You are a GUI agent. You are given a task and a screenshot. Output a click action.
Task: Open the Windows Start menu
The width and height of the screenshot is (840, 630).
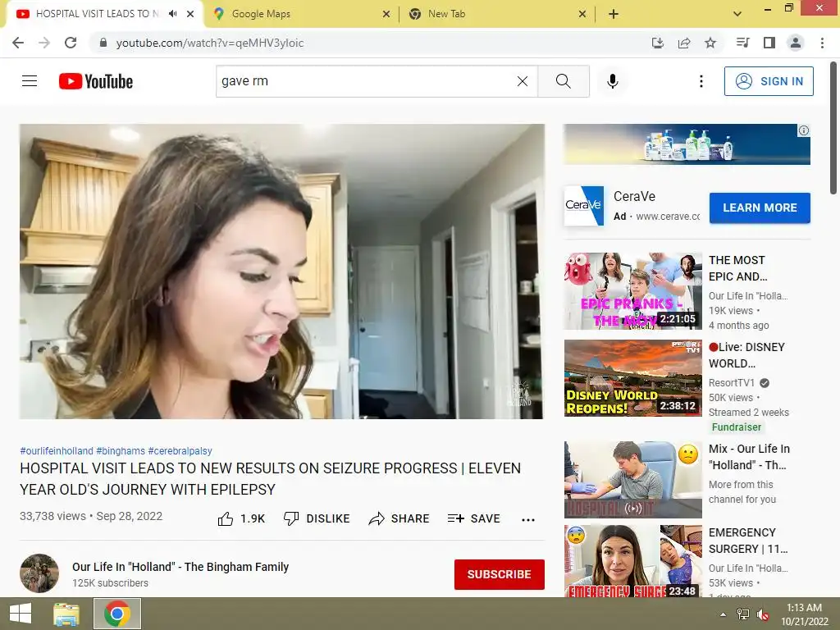pyautogui.click(x=20, y=614)
